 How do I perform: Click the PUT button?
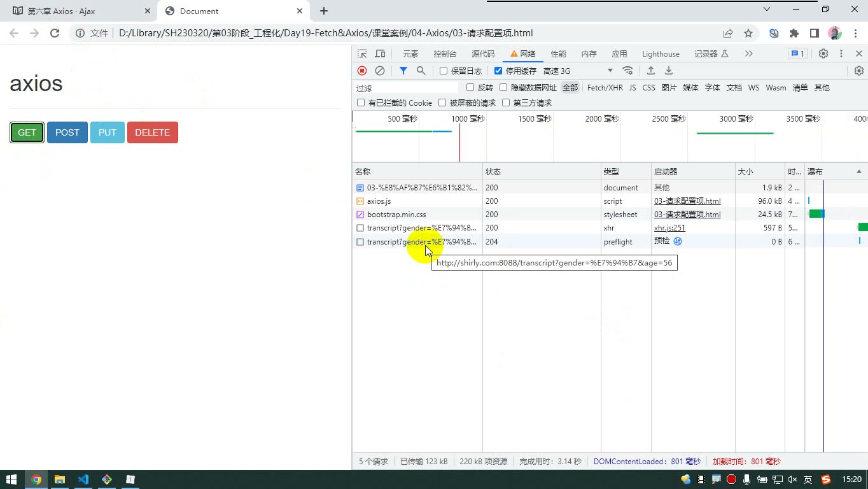tap(108, 132)
